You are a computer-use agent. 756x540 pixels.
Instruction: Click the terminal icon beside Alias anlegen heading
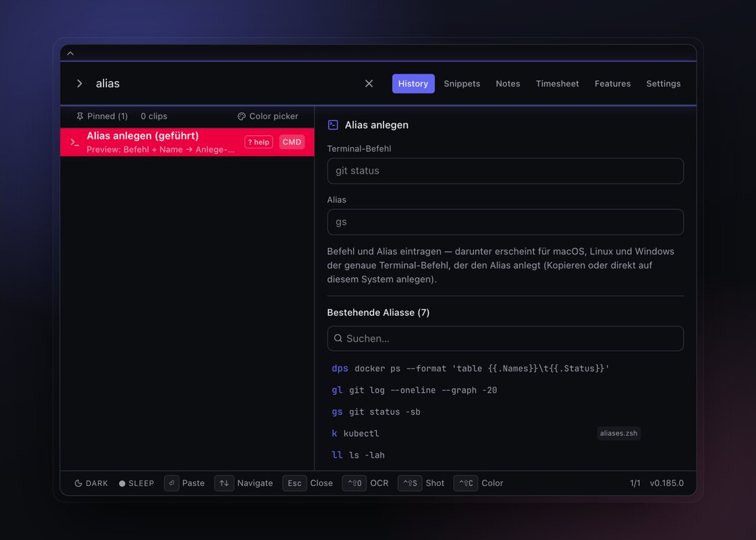click(333, 125)
